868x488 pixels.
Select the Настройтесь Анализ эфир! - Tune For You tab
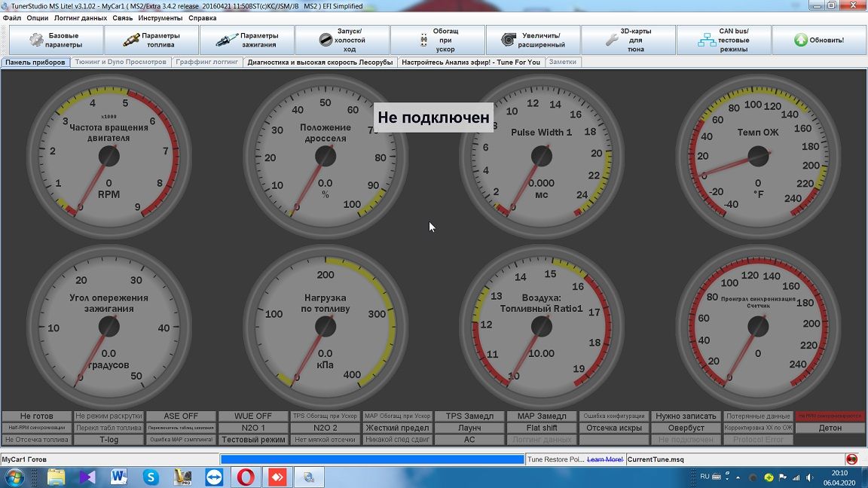click(x=471, y=63)
